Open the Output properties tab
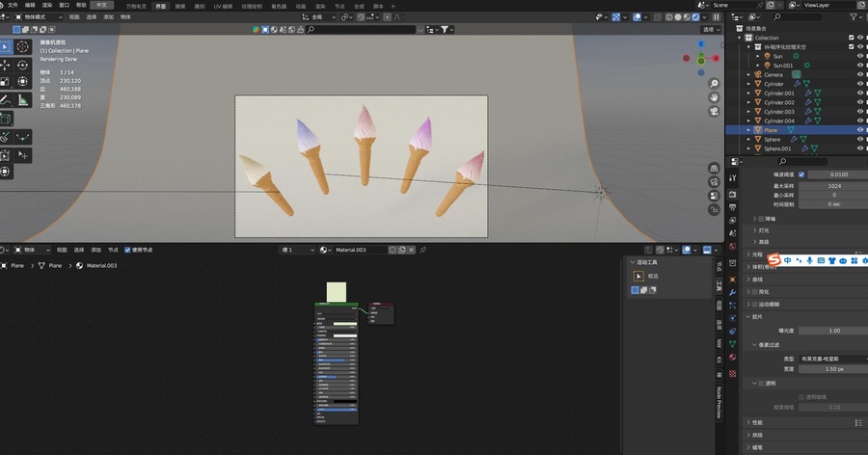 [732, 207]
